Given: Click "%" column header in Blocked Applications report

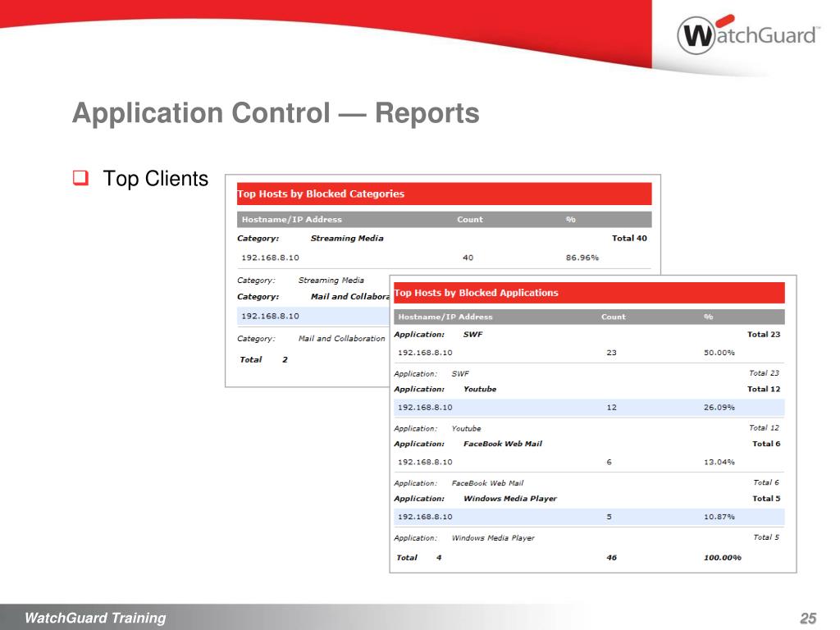Looking at the screenshot, I should [708, 317].
